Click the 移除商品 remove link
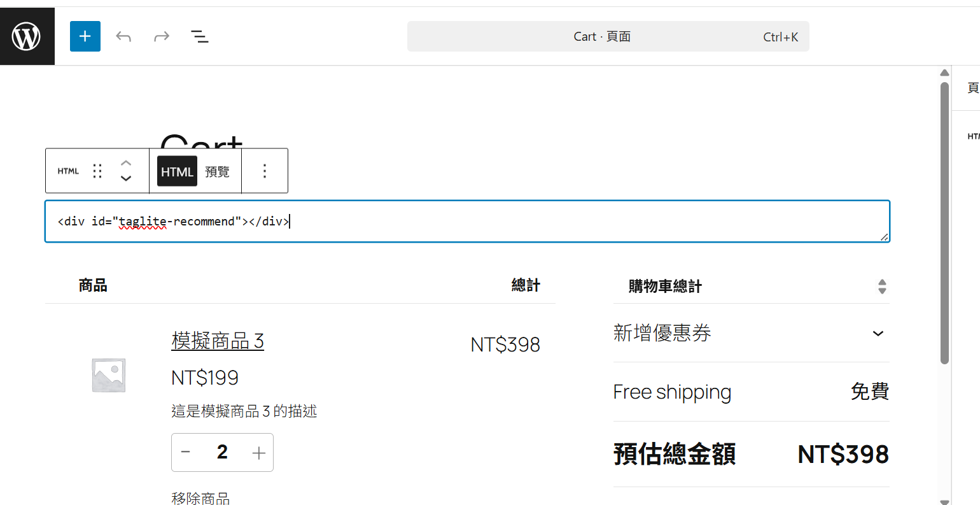Screen dimensions: 980x505 [201, 497]
